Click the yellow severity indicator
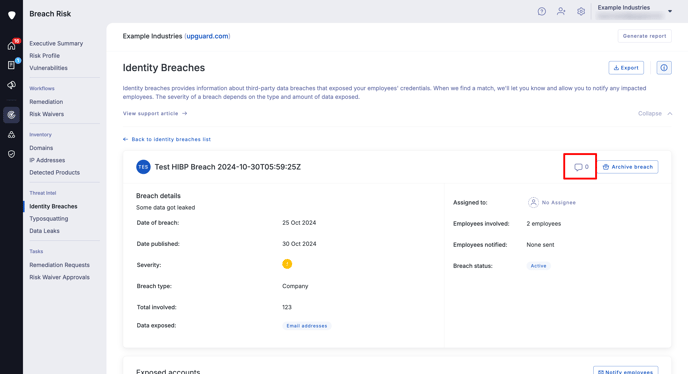688x374 pixels. 287,264
